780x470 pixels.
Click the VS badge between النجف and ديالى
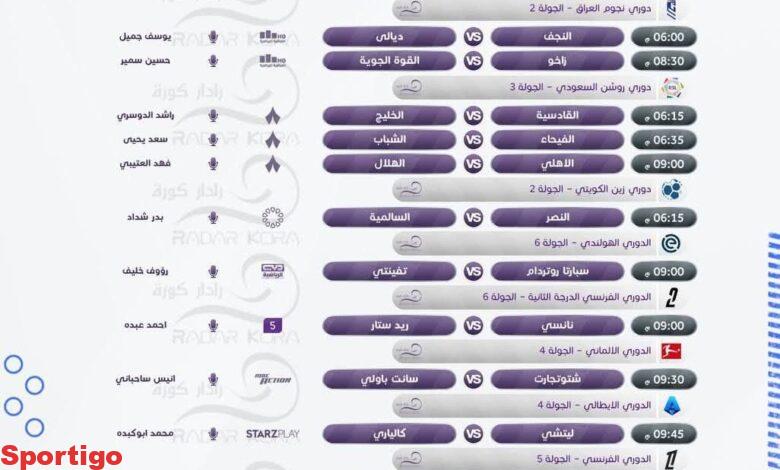point(474,37)
